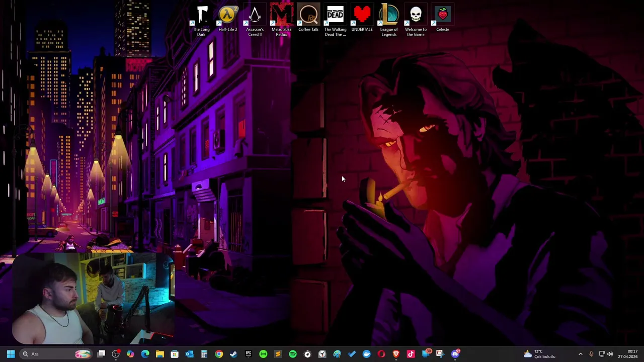
Task: Open Steam from the taskbar
Action: coord(233,354)
